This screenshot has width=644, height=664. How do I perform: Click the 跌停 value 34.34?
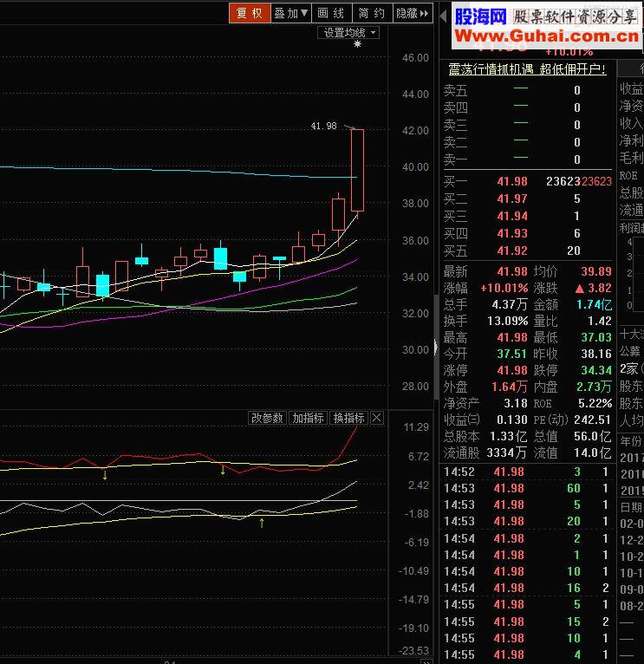(596, 371)
